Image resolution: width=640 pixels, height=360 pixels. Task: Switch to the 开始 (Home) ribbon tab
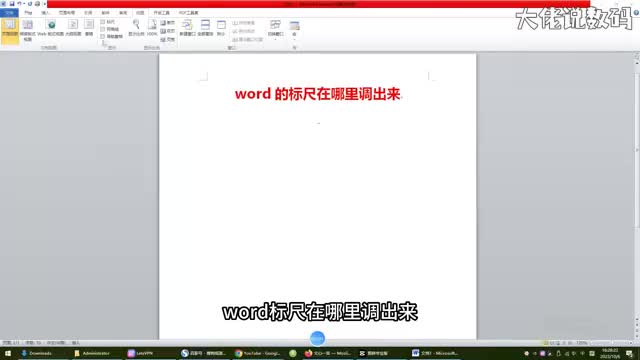coord(28,13)
